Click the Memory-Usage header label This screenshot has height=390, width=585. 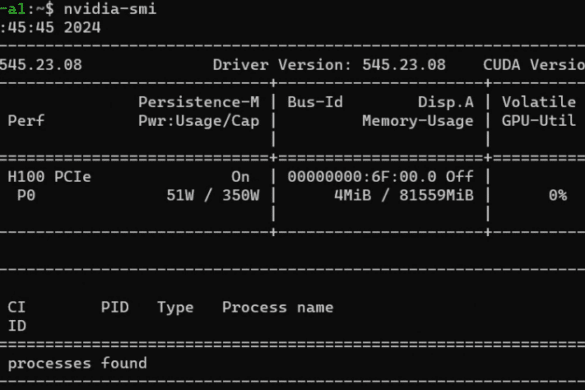[418, 121]
